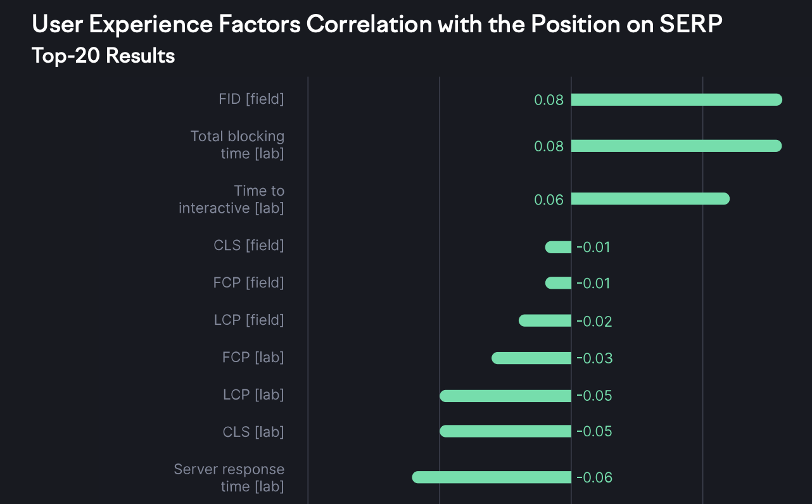The width and height of the screenshot is (812, 504).
Task: Click the Time to interactive [lab] label
Action: [x=231, y=199]
